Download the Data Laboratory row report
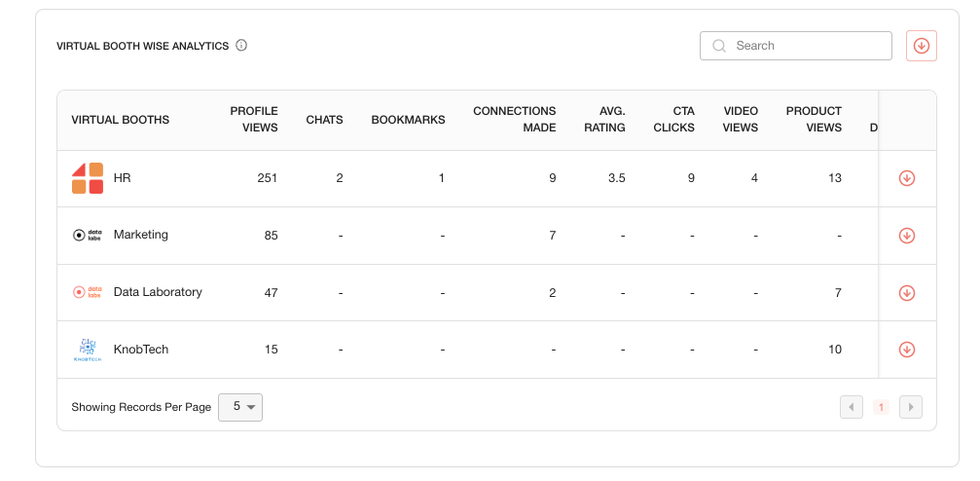The image size is (980, 481). coord(906,293)
